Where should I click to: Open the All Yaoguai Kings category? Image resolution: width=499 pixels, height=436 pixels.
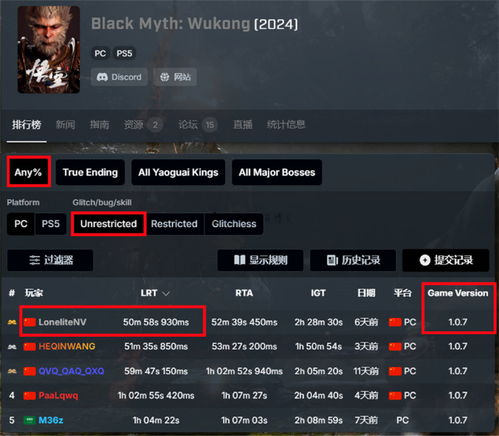coord(178,172)
